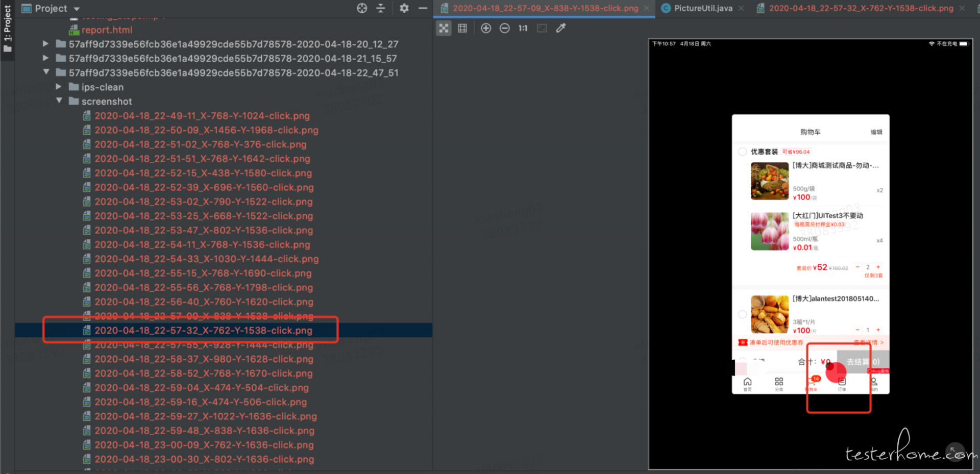
Task: Select file 23-00-30_X-802-Y-1636-click.png
Action: coord(204,459)
